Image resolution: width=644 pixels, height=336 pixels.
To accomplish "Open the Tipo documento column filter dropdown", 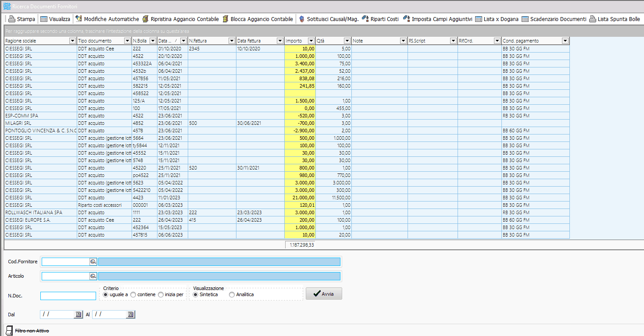I will (x=128, y=41).
